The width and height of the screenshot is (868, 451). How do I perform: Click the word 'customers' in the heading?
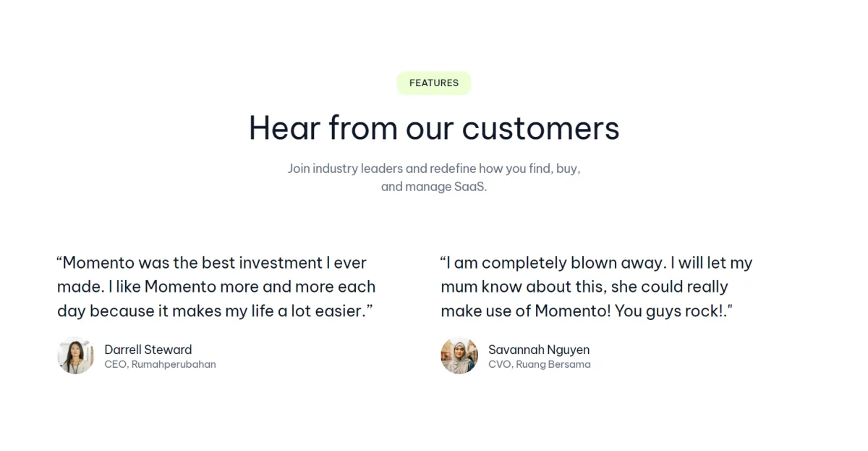point(540,128)
